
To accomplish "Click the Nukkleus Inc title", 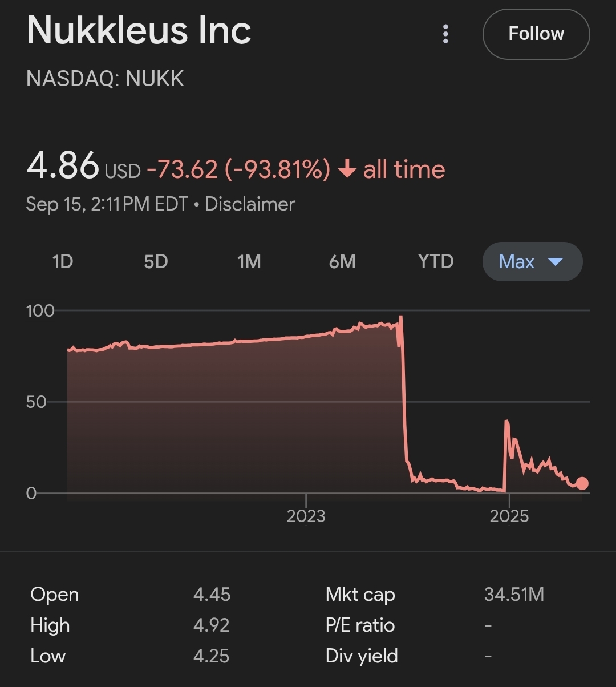I will click(x=139, y=30).
